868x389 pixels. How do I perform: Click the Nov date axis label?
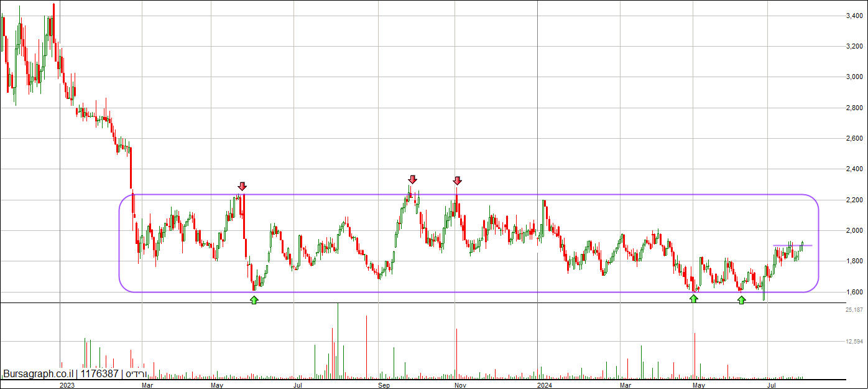(461, 385)
